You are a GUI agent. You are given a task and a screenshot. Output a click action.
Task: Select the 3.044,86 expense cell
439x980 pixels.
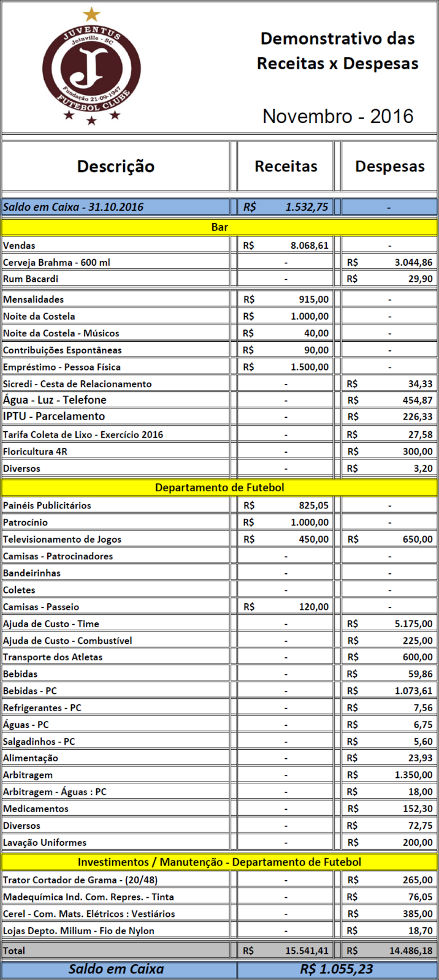pos(389,262)
